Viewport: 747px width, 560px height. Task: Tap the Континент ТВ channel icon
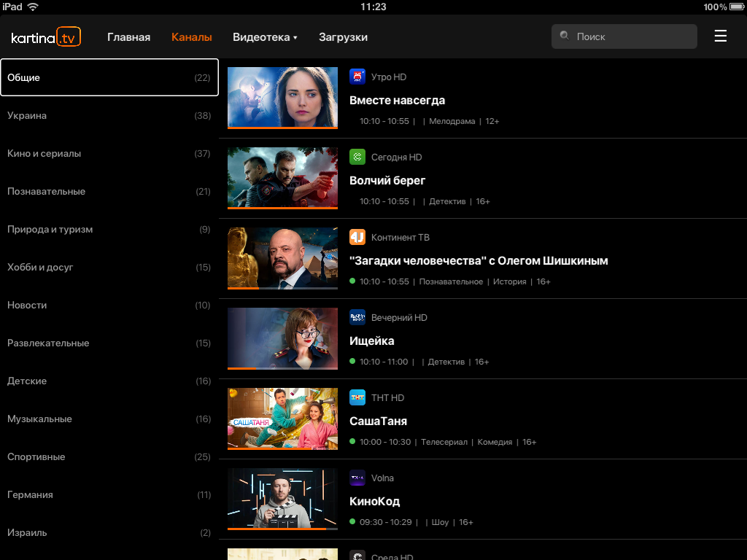[357, 237]
